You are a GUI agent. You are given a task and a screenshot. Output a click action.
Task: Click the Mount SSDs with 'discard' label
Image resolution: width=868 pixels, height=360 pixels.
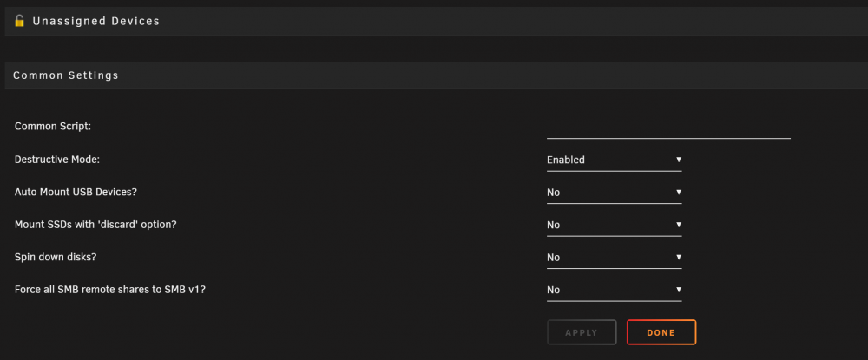[x=95, y=225]
